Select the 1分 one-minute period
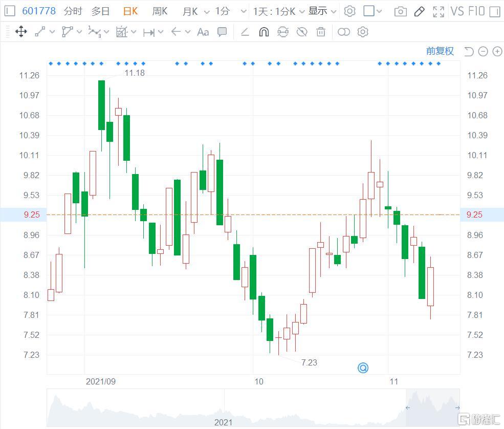504x429 pixels. point(223,11)
